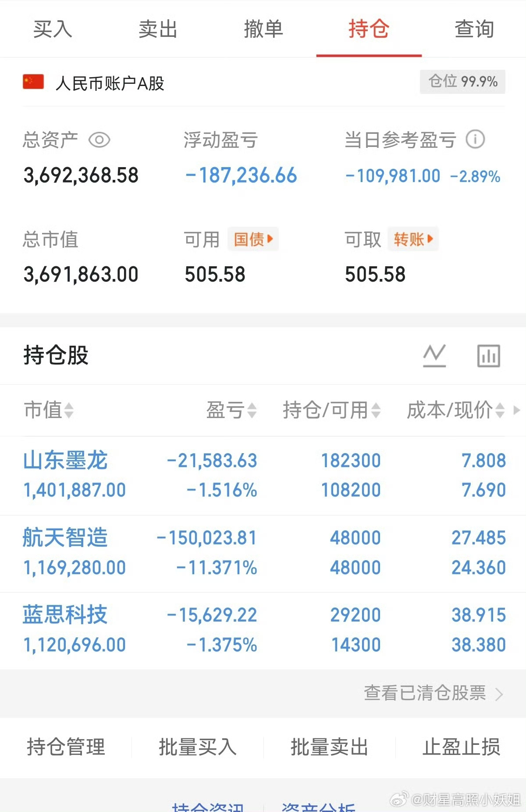Sort by cost/current price arrows

click(500, 411)
